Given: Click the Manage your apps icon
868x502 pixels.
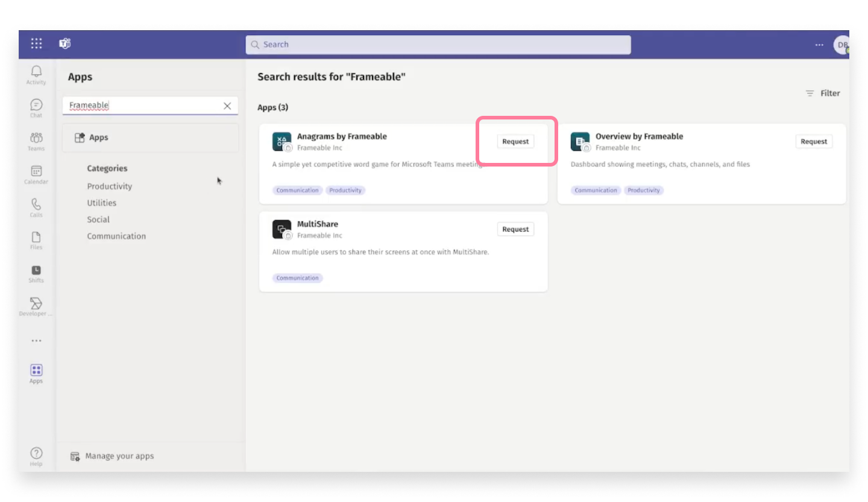Looking at the screenshot, I should coord(75,456).
